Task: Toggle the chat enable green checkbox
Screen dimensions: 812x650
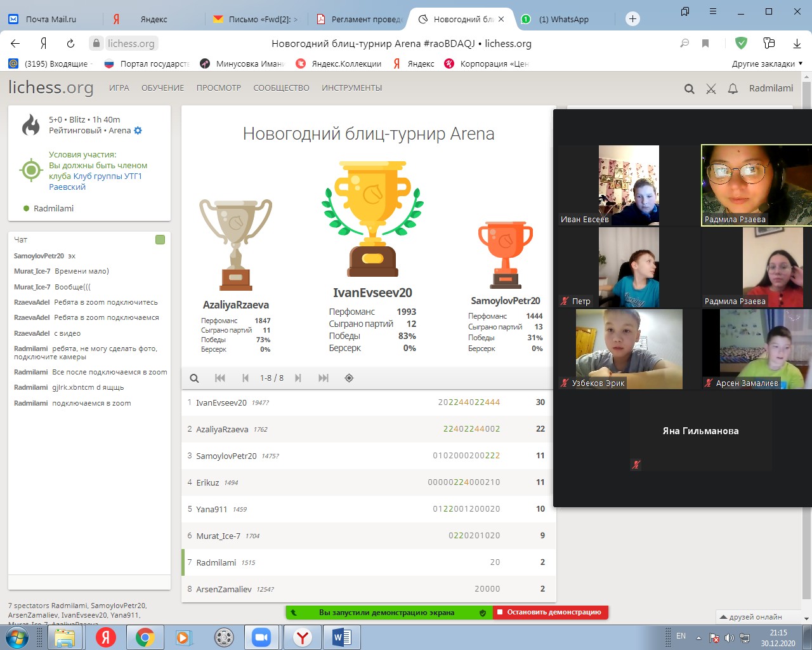Action: [160, 239]
